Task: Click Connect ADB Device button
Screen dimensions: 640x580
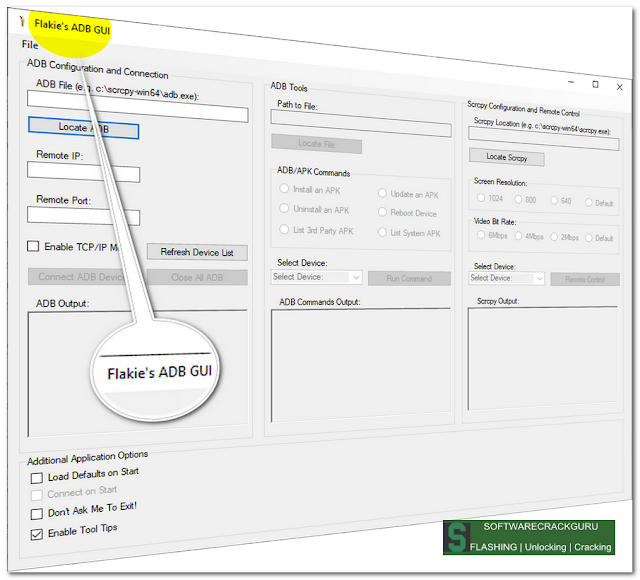Action: [x=84, y=277]
